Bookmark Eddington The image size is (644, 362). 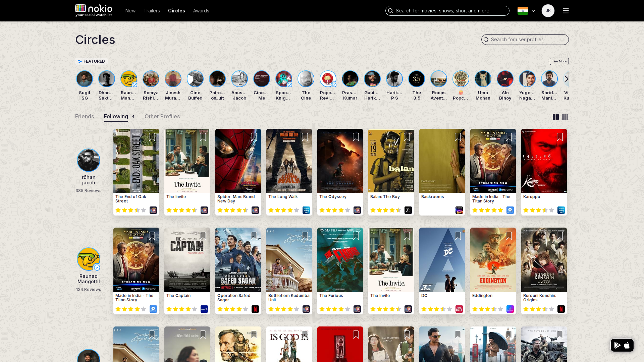pyautogui.click(x=509, y=236)
